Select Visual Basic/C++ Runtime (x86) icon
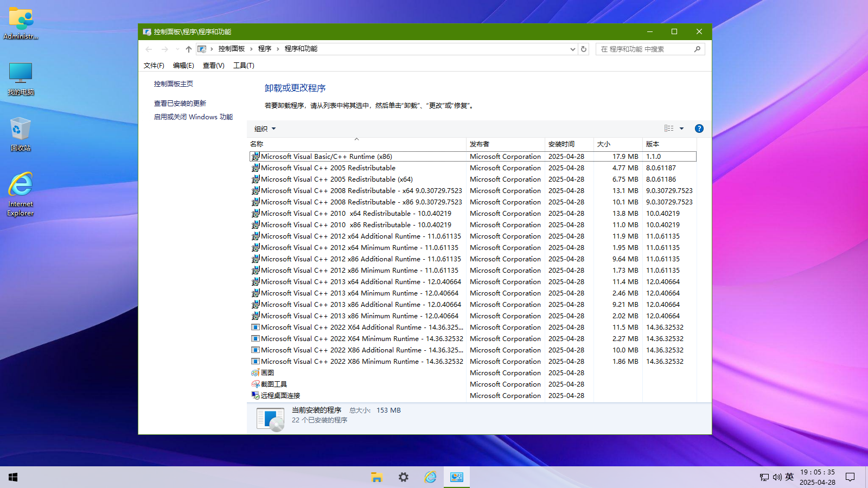868x488 pixels. click(x=256, y=156)
